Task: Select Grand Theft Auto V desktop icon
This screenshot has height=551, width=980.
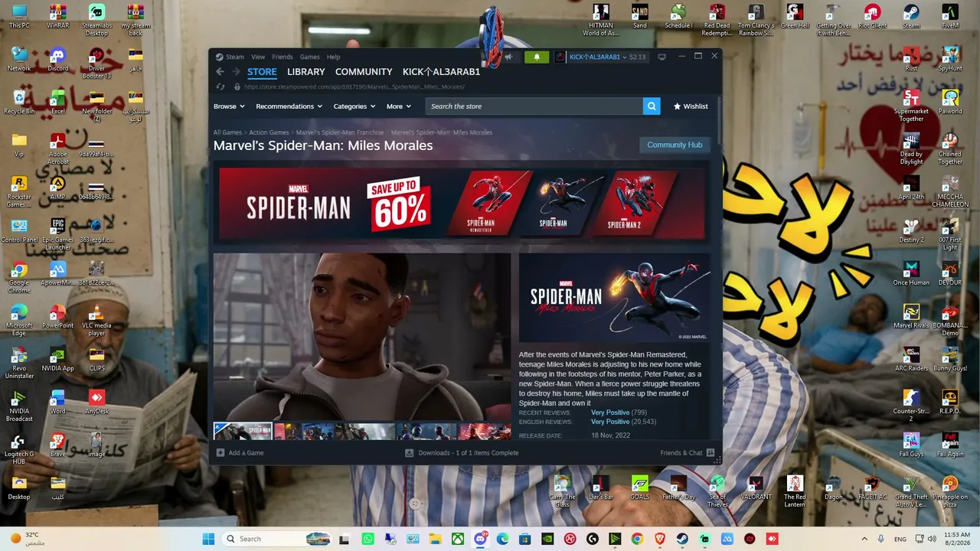Action: coord(911,492)
